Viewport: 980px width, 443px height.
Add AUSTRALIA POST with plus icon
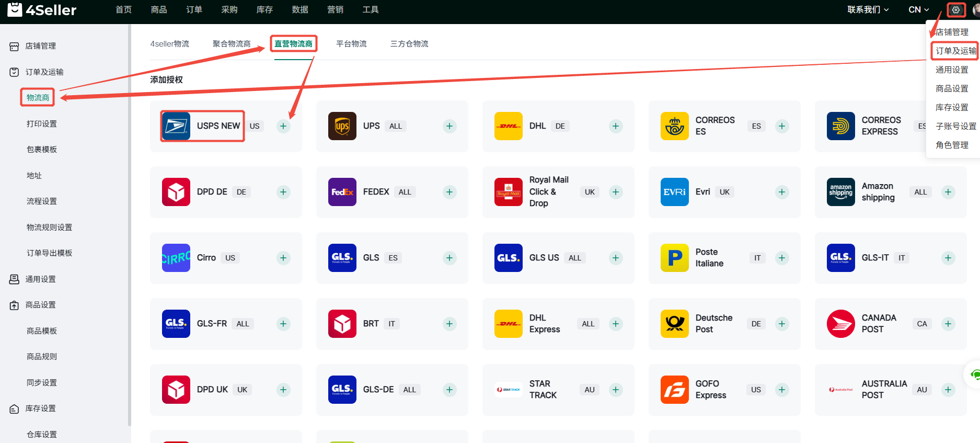948,390
